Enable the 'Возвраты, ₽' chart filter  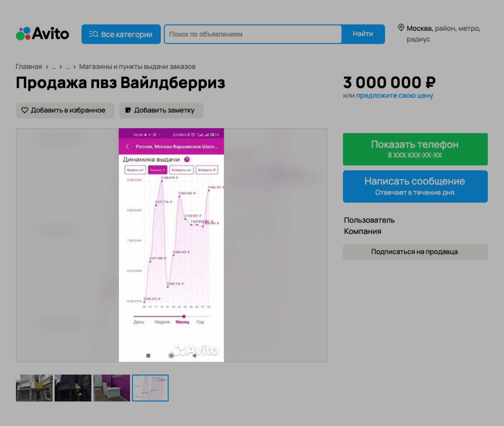(x=206, y=169)
